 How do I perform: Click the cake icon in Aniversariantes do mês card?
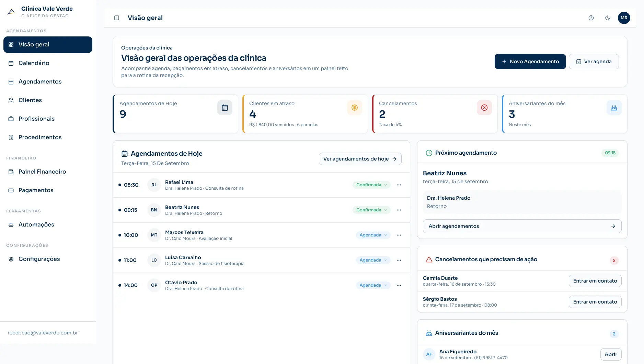[614, 108]
